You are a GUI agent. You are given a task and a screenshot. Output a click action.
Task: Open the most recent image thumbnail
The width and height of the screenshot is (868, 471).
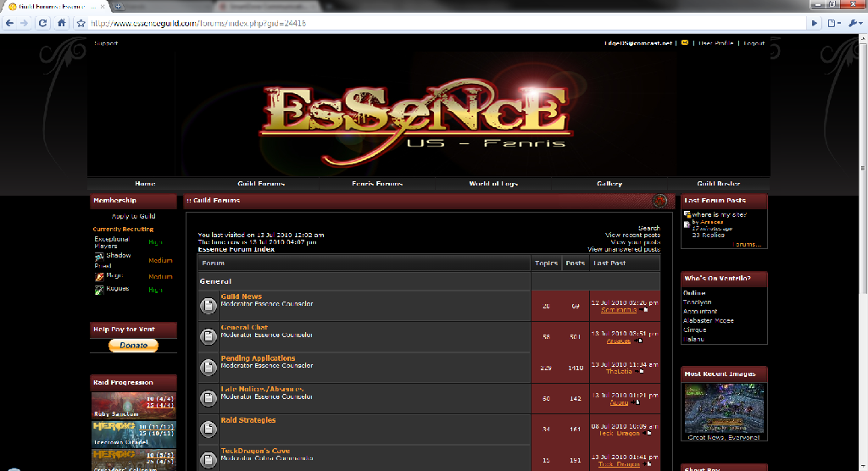(x=724, y=408)
